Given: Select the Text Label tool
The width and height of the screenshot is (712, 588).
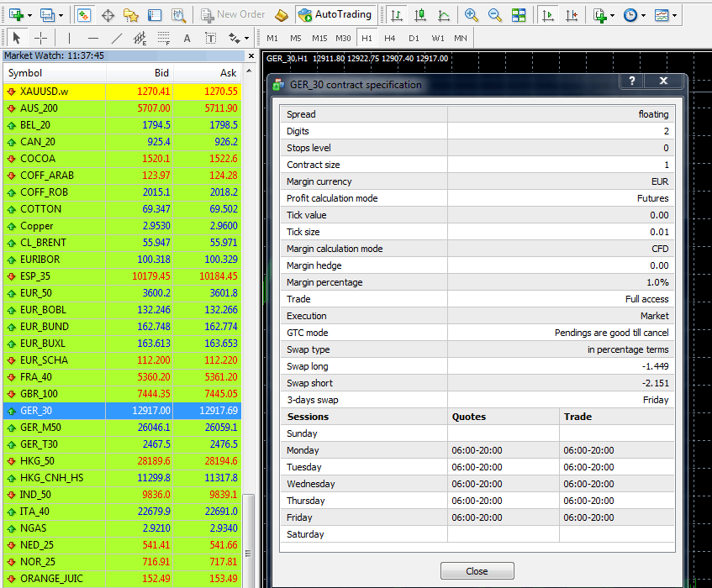Looking at the screenshot, I should pos(211,38).
